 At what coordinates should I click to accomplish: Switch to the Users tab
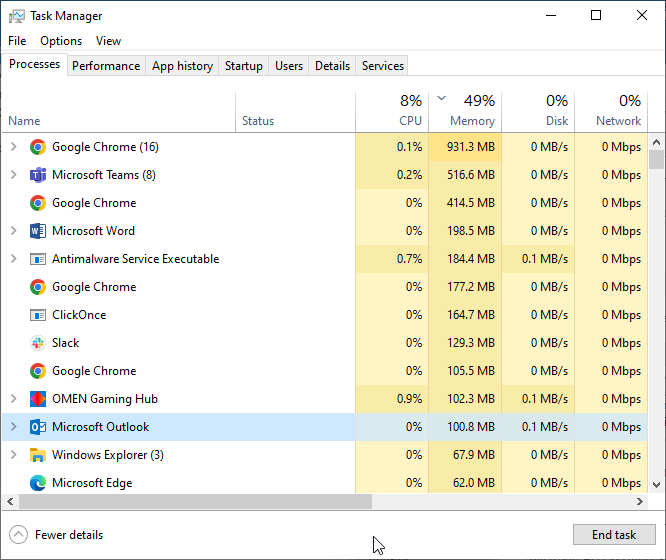point(289,66)
